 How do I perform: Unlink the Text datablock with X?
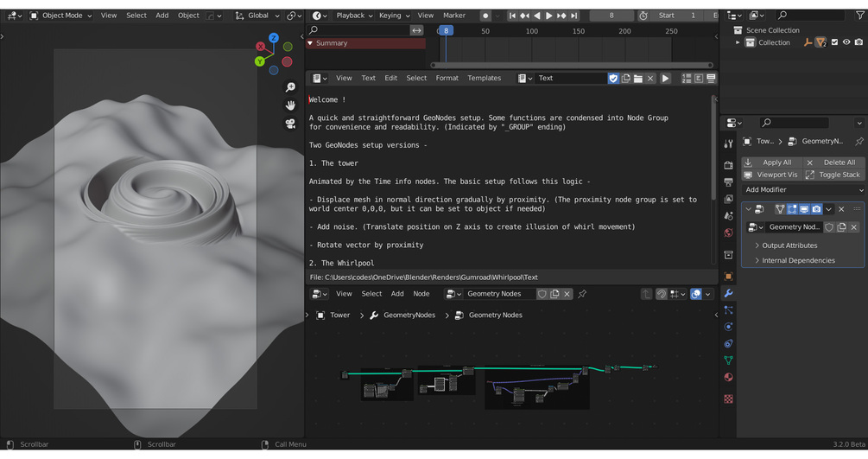tap(650, 78)
